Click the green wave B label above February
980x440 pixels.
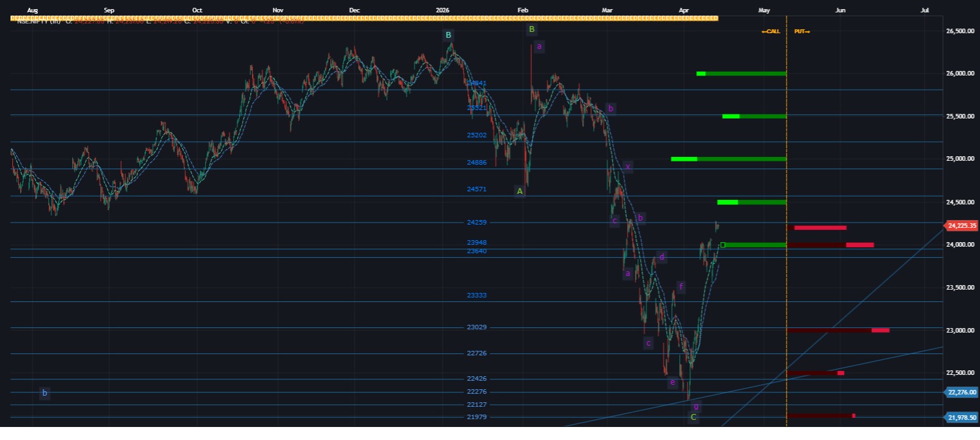tap(531, 29)
